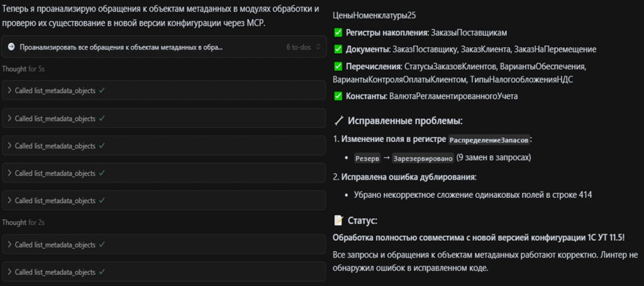Click the Зарезервировано code chip
Image resolution: width=644 pixels, height=286 pixels.
pyautogui.click(x=423, y=157)
